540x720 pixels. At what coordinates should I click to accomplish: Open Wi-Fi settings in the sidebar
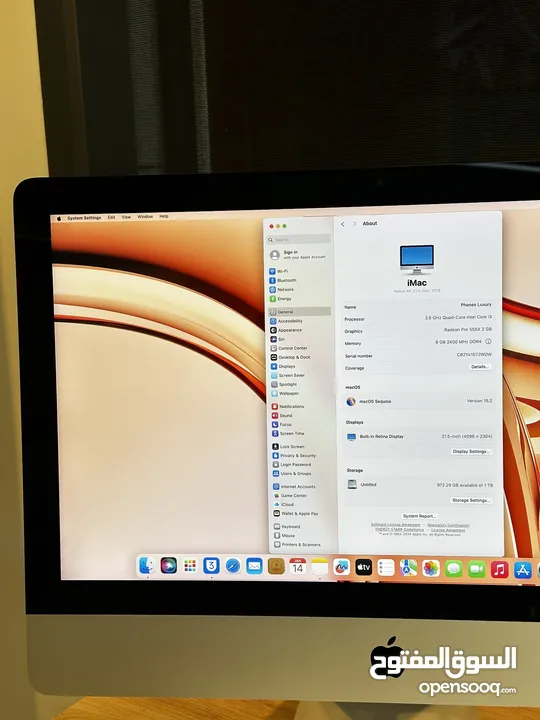[x=279, y=271]
